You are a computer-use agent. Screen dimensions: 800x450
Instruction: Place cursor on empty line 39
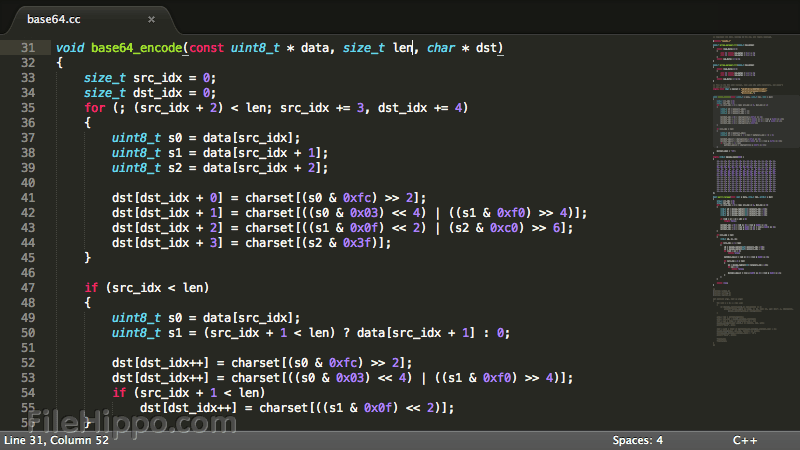coord(300,183)
